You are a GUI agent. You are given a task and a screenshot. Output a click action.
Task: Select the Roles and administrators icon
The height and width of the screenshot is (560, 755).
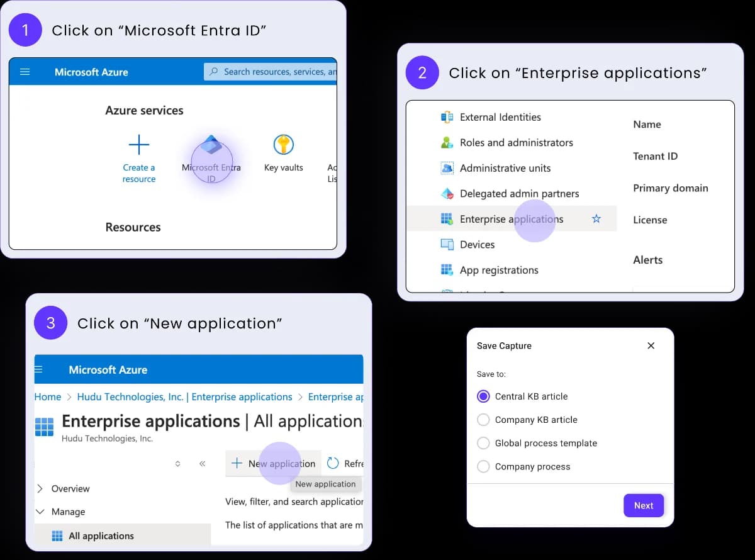447,143
